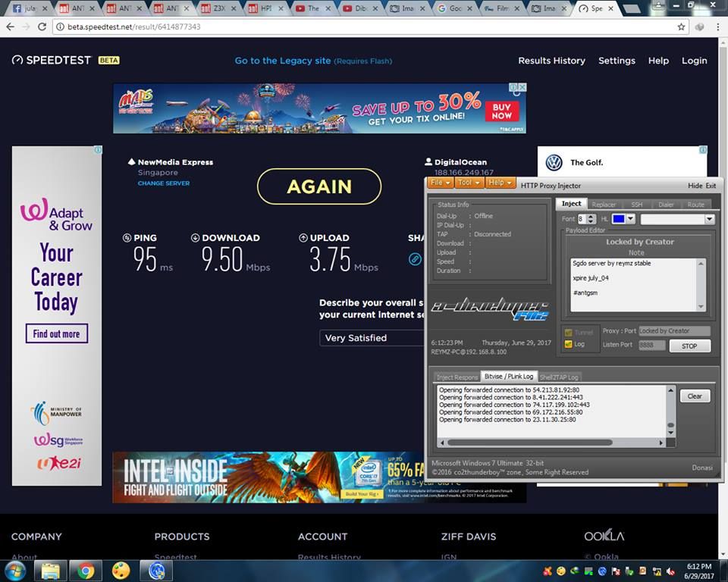Click the download arrow icon beside DOWNLOAD
The height and width of the screenshot is (582, 728).
click(195, 238)
